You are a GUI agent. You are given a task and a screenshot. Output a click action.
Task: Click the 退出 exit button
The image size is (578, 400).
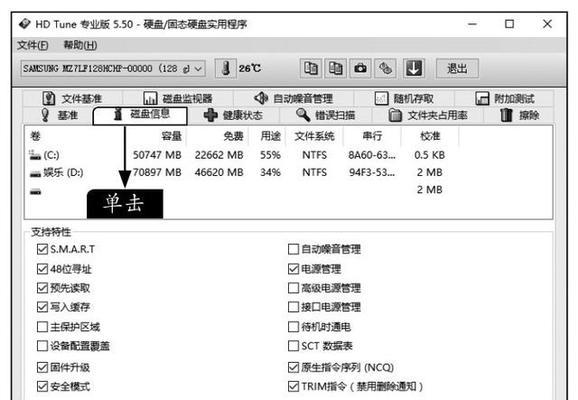coord(457,69)
